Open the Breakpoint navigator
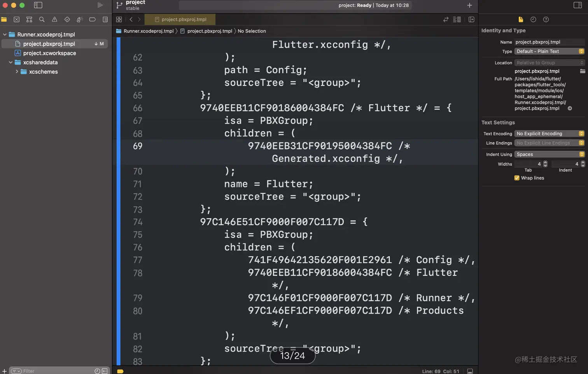The height and width of the screenshot is (374, 588). click(93, 19)
